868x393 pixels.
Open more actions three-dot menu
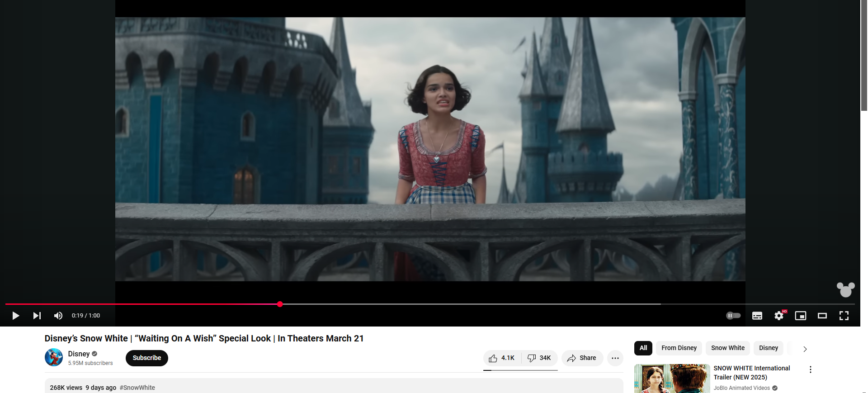615,358
